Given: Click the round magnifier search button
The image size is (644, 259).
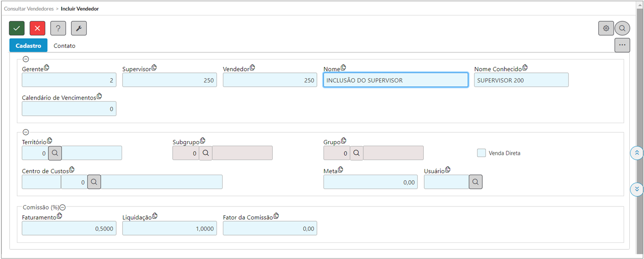Looking at the screenshot, I should pos(622,28).
